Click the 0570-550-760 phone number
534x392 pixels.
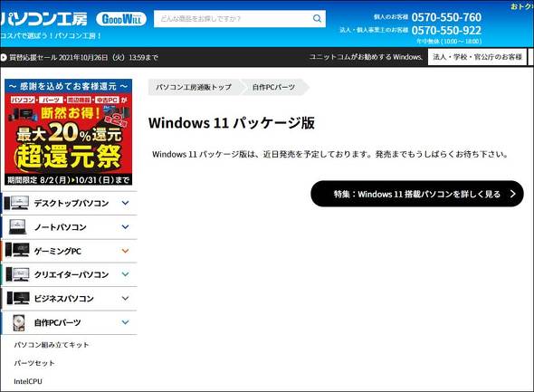pos(446,17)
